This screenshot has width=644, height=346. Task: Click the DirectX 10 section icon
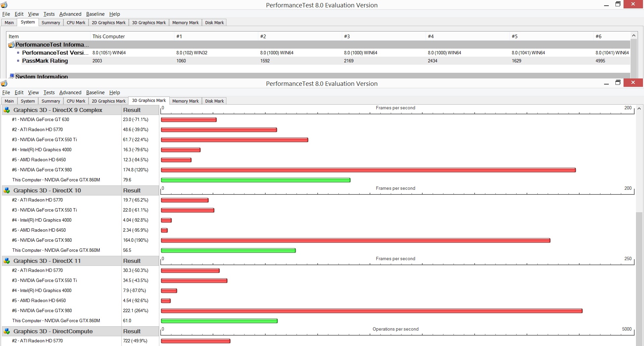pyautogui.click(x=7, y=190)
